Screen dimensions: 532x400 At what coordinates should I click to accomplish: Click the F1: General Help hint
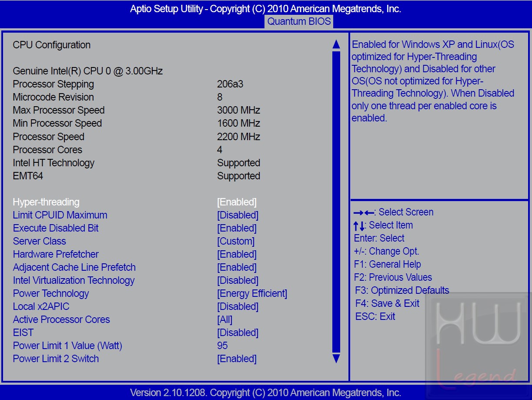coord(388,264)
